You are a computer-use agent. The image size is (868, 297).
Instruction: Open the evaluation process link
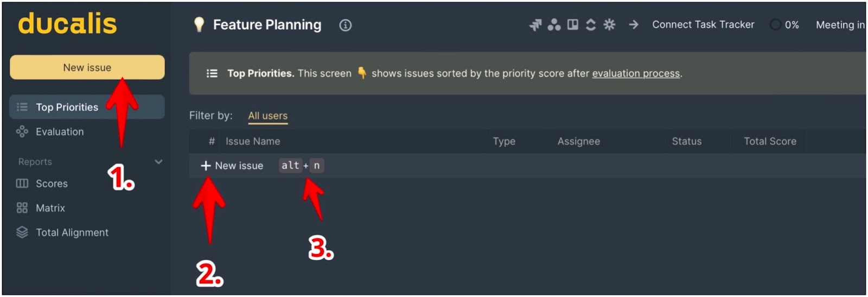(636, 73)
